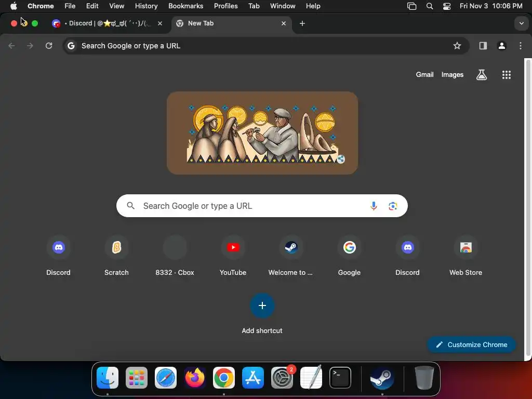Open TextEdit from the Dock

coord(311,378)
